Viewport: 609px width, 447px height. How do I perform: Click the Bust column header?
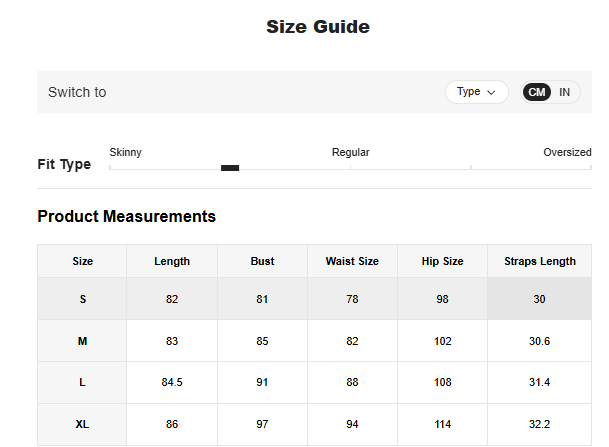pyautogui.click(x=262, y=261)
